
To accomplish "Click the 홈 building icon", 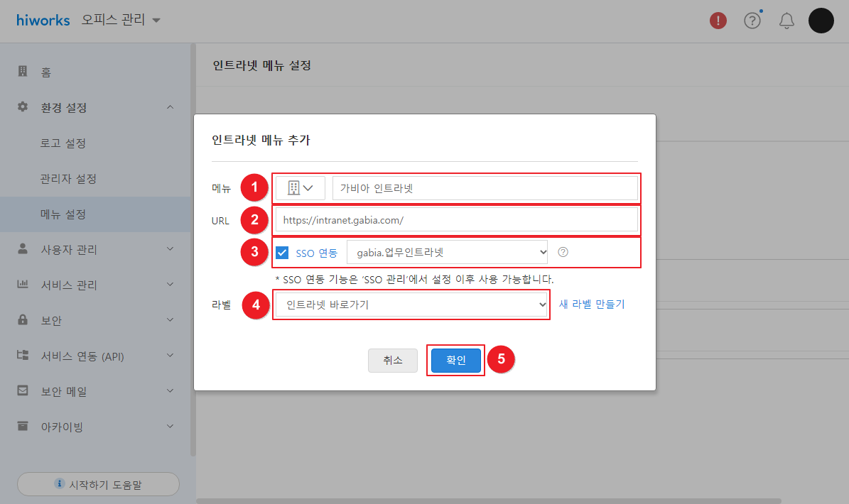I will click(23, 72).
